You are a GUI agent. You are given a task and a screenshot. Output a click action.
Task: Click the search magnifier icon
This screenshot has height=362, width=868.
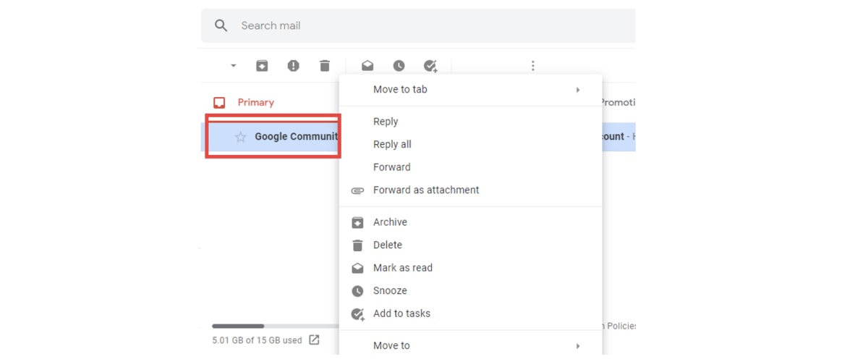click(x=221, y=26)
